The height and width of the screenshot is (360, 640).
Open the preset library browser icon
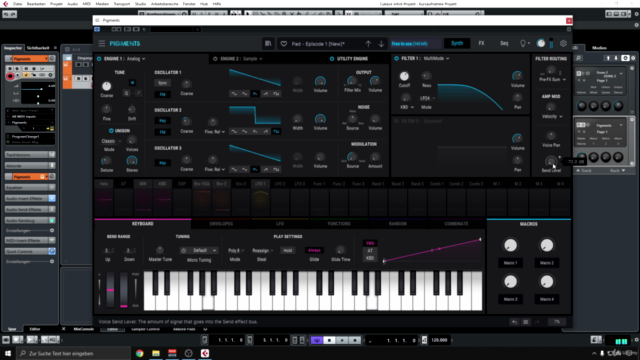coord(268,43)
